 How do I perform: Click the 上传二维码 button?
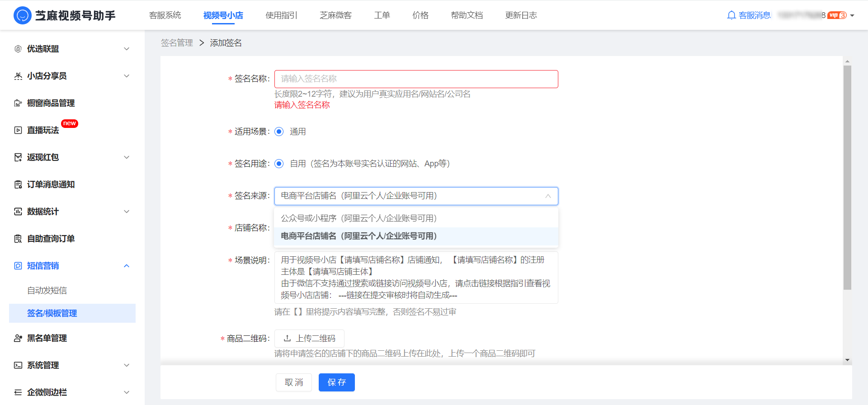pos(309,339)
